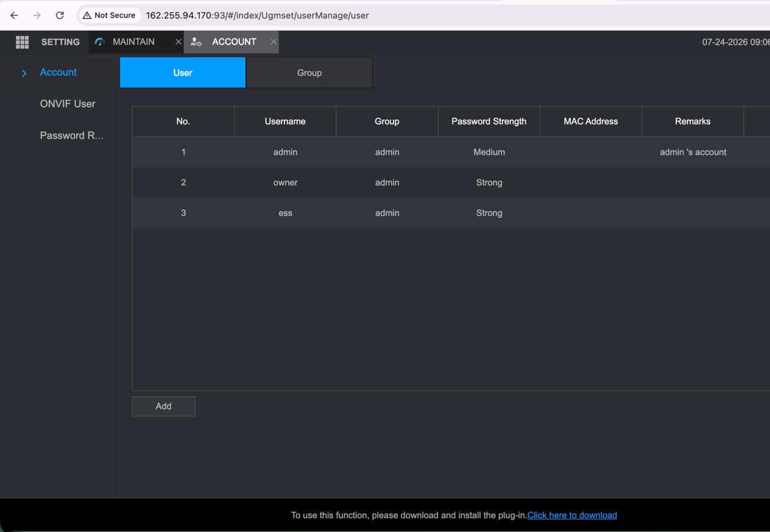Click row number 1 cell

(183, 152)
